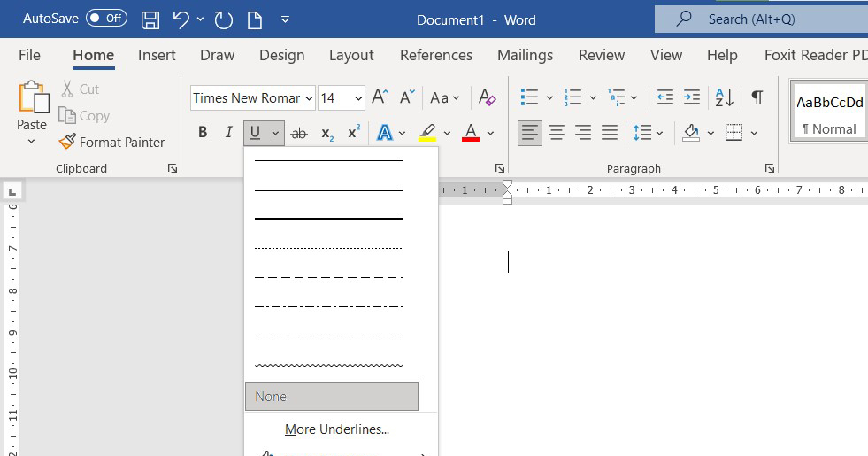The height and width of the screenshot is (456, 868).
Task: Open the Help tab
Action: [722, 55]
